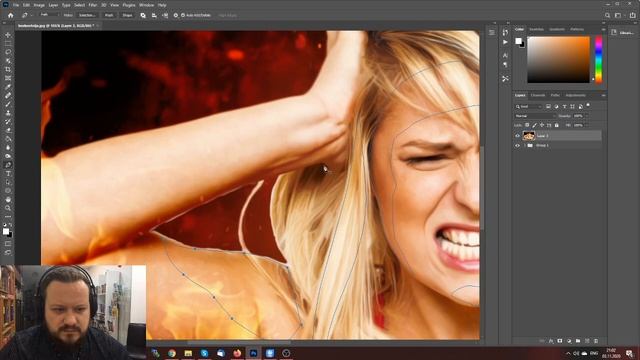
Task: Select the Lasso tool
Action: click(8, 52)
